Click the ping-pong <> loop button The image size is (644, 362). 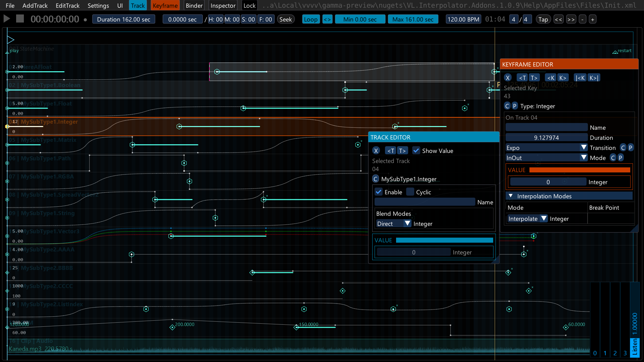[327, 19]
